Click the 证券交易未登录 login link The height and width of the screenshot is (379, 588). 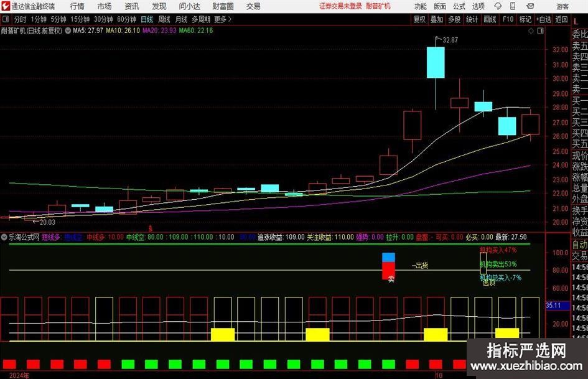[340, 6]
